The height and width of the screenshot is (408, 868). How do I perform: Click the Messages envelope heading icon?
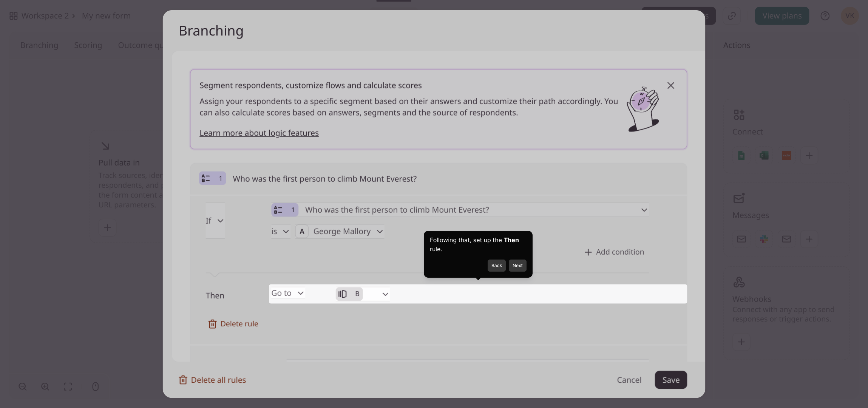pos(739,198)
